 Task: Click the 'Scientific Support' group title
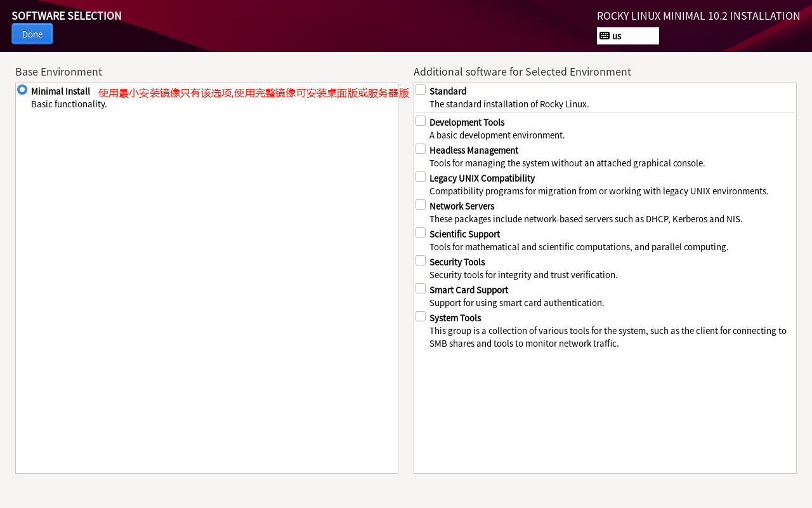tap(465, 234)
